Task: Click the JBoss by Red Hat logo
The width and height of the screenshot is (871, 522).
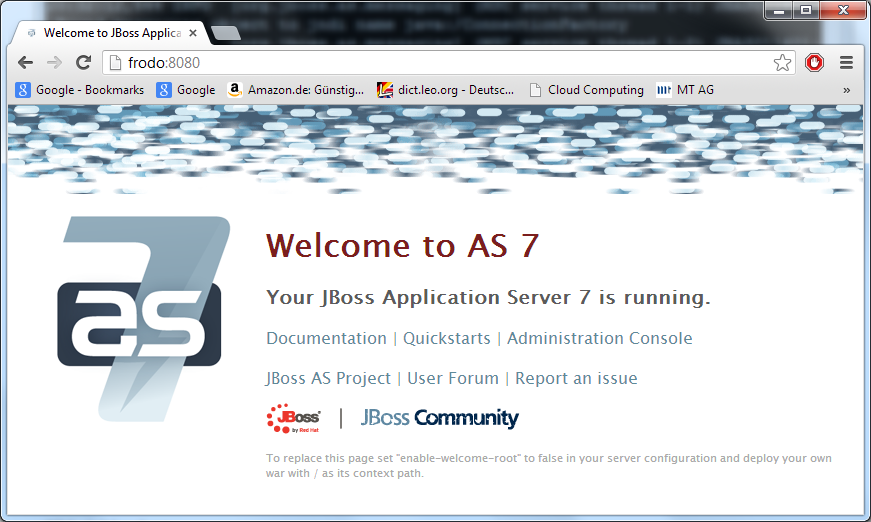Action: (x=294, y=419)
